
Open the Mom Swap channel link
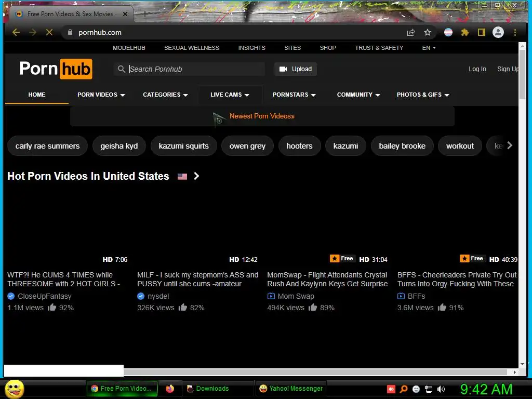[296, 296]
